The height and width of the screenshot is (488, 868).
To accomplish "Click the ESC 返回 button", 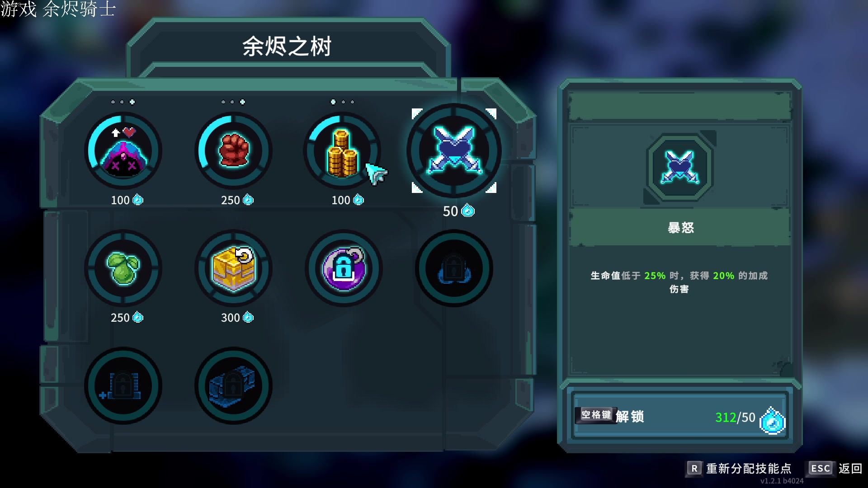I will (835, 469).
